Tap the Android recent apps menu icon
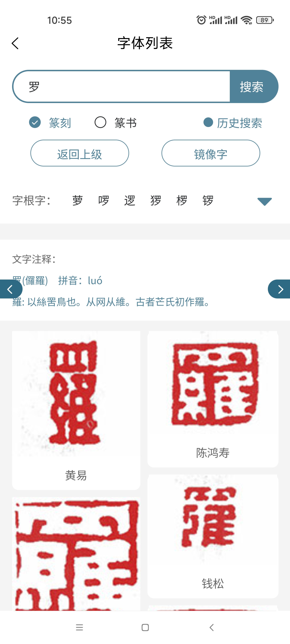 (79, 627)
